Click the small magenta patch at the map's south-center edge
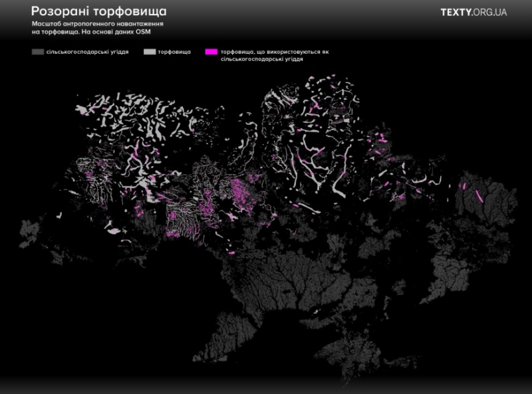The width and height of the screenshot is (532, 394). (231, 253)
